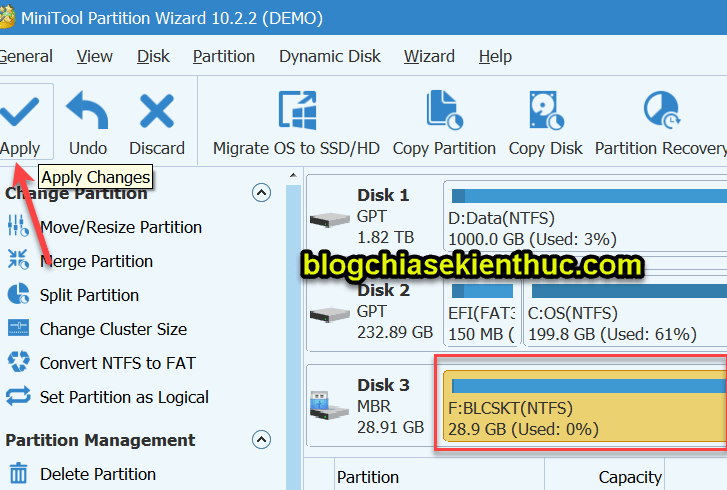Open the Wizard menu
727x490 pixels.
tap(429, 57)
